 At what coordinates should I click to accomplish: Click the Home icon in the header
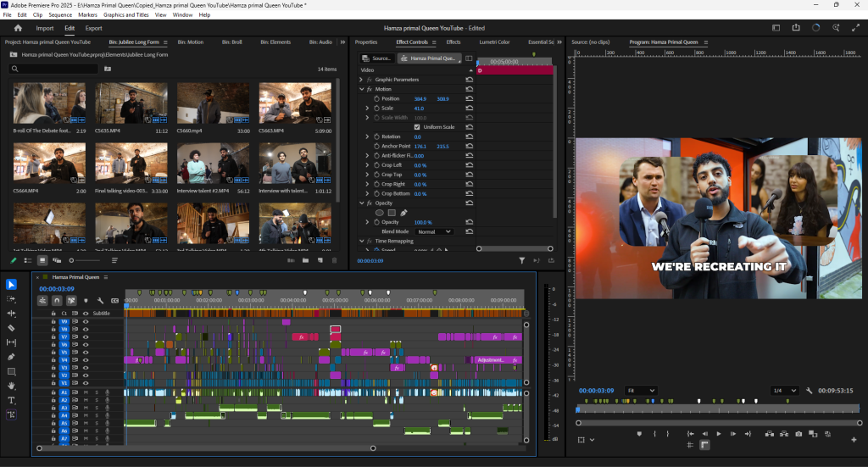coord(18,28)
